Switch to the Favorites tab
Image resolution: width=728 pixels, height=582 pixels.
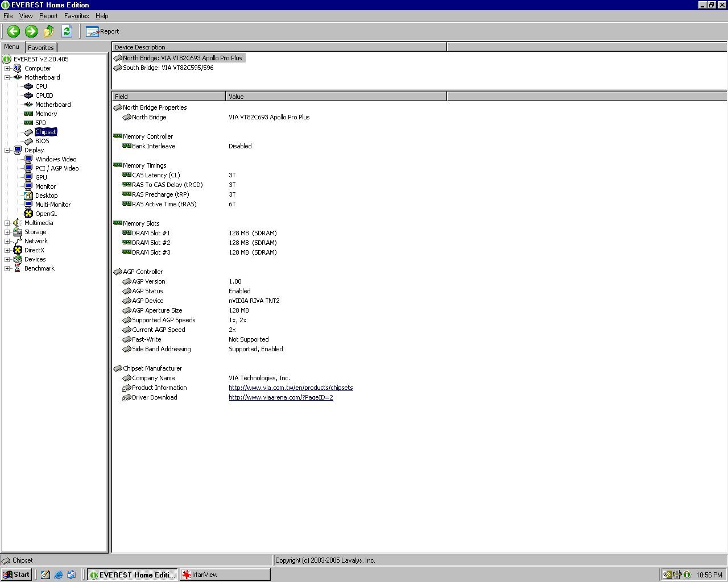point(41,48)
